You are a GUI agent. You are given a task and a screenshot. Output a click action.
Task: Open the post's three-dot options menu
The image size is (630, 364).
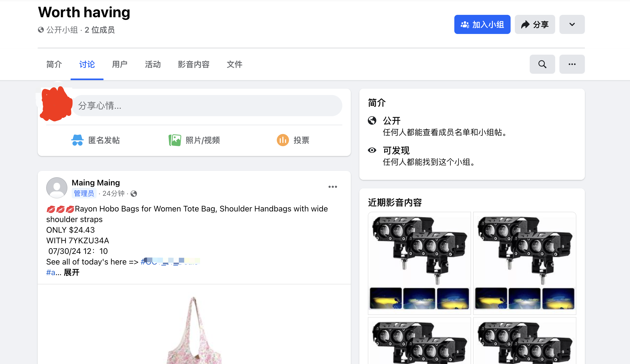click(x=333, y=187)
